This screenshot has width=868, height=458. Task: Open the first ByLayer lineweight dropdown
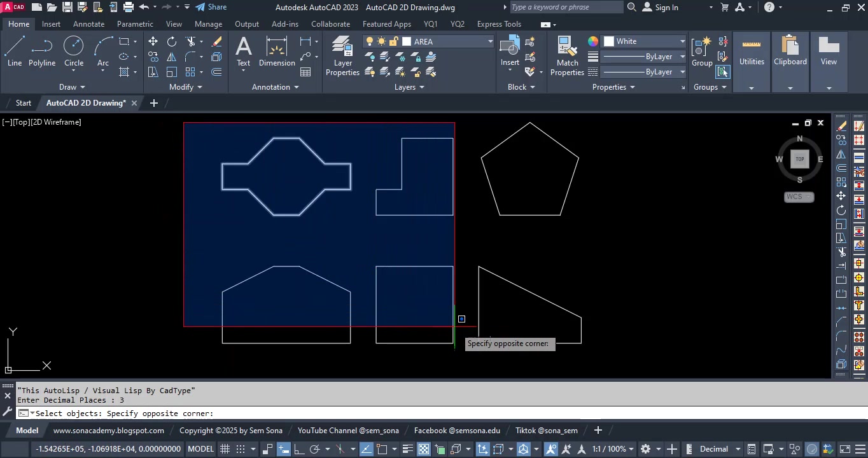point(682,57)
